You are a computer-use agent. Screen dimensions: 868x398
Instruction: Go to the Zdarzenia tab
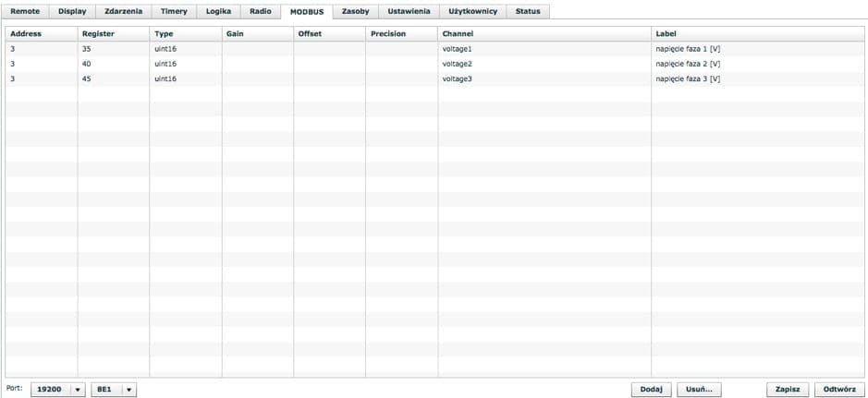(124, 11)
